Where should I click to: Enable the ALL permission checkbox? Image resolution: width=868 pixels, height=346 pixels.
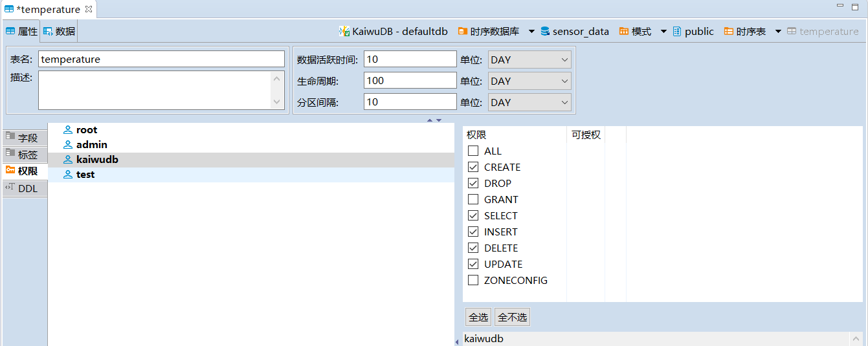(x=473, y=151)
